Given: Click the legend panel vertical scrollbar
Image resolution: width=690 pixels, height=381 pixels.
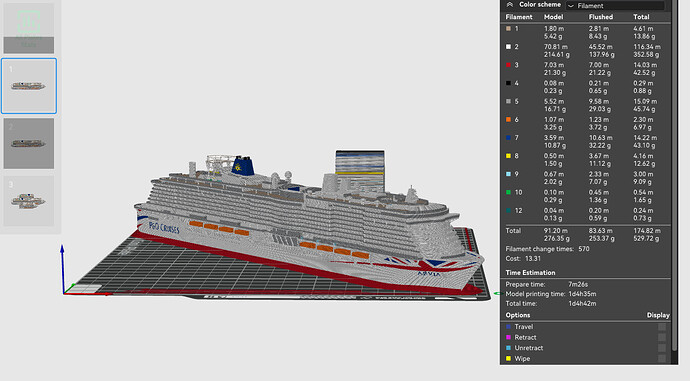Looking at the screenshot, I should point(674,176).
